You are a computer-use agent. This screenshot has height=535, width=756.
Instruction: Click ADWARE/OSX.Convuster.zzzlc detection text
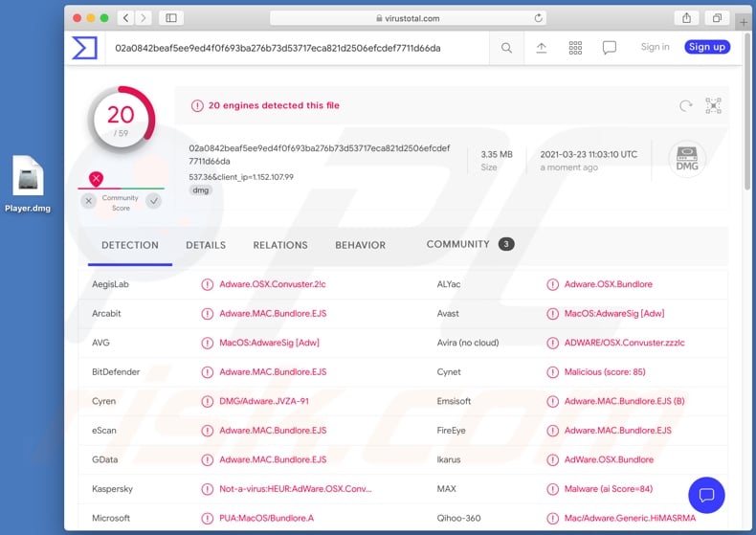click(624, 343)
